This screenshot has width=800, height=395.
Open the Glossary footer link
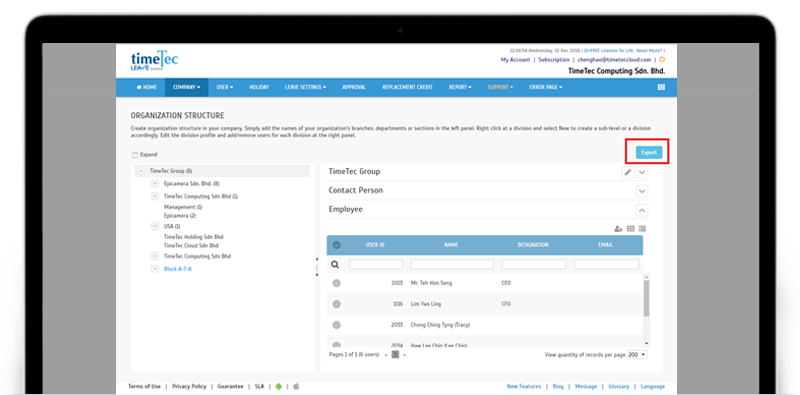coord(618,386)
